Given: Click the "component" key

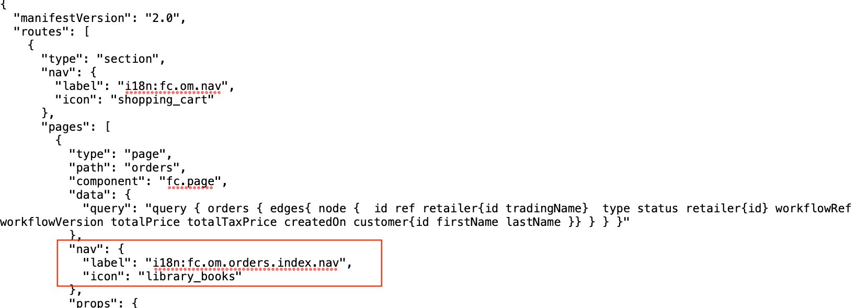Looking at the screenshot, I should click(x=107, y=181).
